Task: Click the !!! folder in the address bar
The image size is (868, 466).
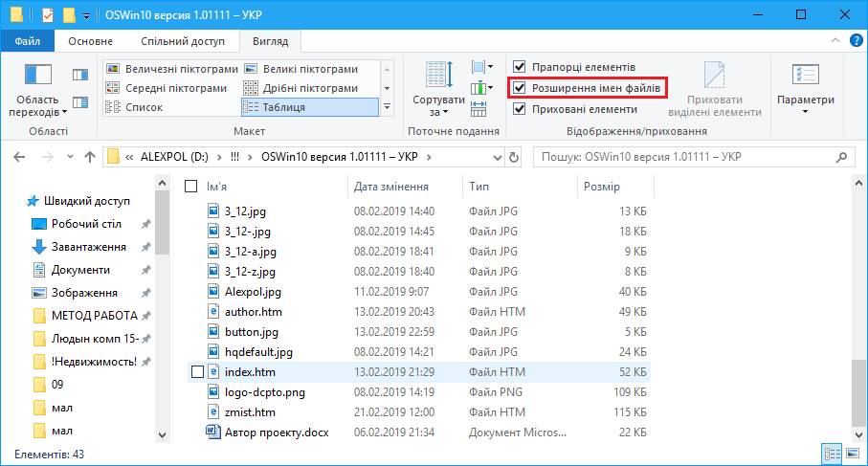Action: (x=234, y=157)
